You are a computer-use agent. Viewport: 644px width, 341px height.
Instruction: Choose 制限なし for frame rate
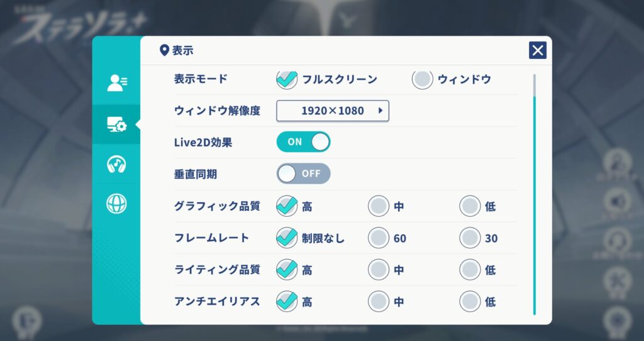point(287,238)
